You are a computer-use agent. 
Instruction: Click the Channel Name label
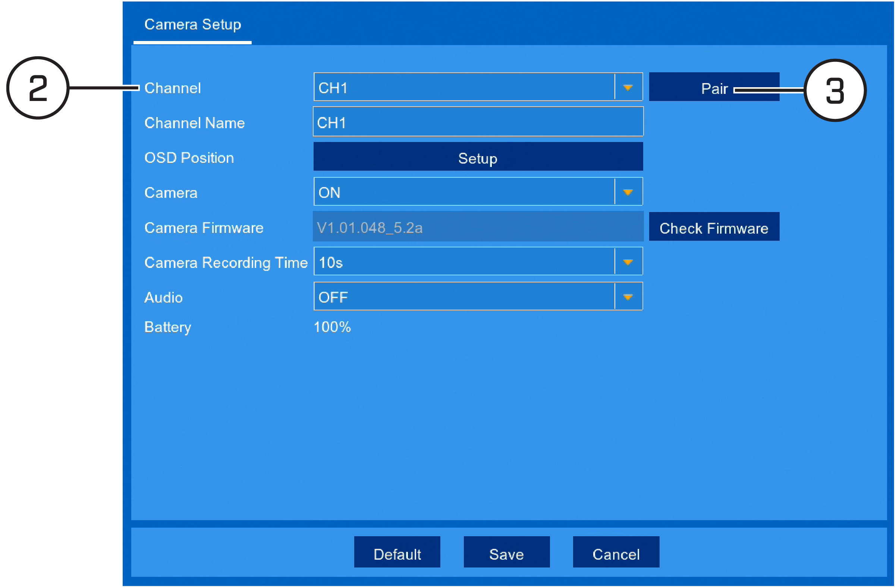(195, 123)
